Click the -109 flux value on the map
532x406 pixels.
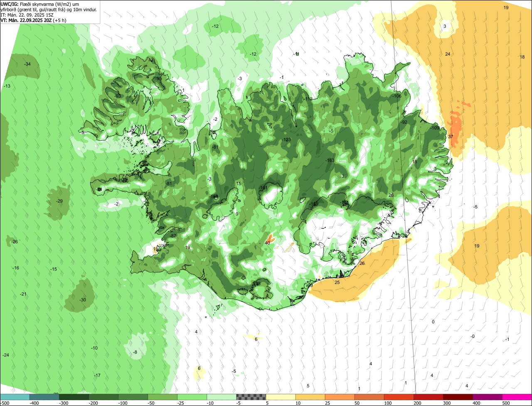click(x=435, y=128)
